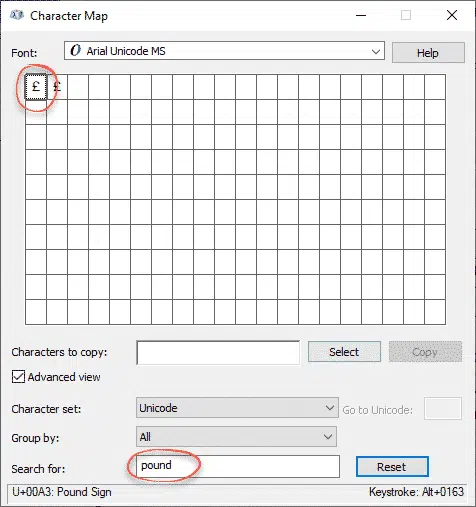The height and width of the screenshot is (507, 476).
Task: Click the second pound symbol in the grid
Action: 57,87
